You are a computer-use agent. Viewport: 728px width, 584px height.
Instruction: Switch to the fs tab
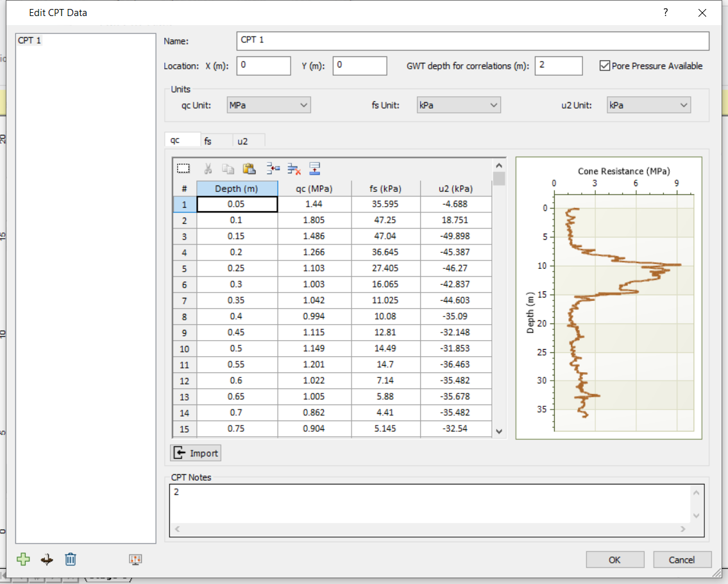coord(208,141)
